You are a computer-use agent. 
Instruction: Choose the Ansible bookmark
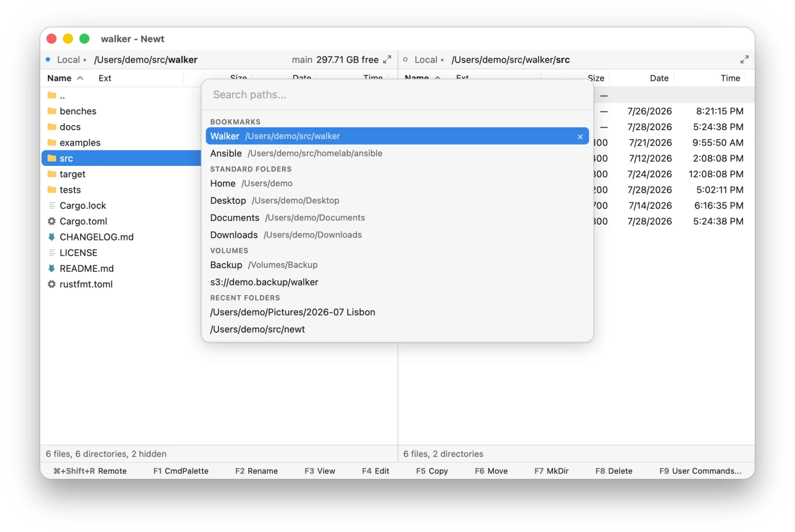397,153
